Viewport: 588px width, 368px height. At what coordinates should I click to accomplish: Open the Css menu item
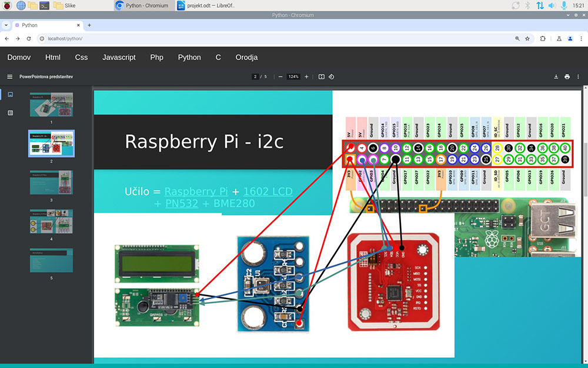coord(81,58)
